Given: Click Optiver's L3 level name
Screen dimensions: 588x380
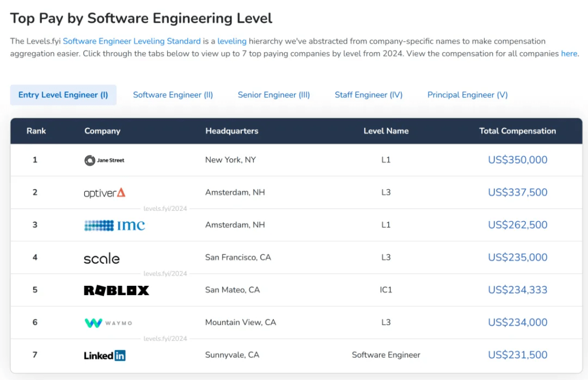Looking at the screenshot, I should (x=386, y=192).
